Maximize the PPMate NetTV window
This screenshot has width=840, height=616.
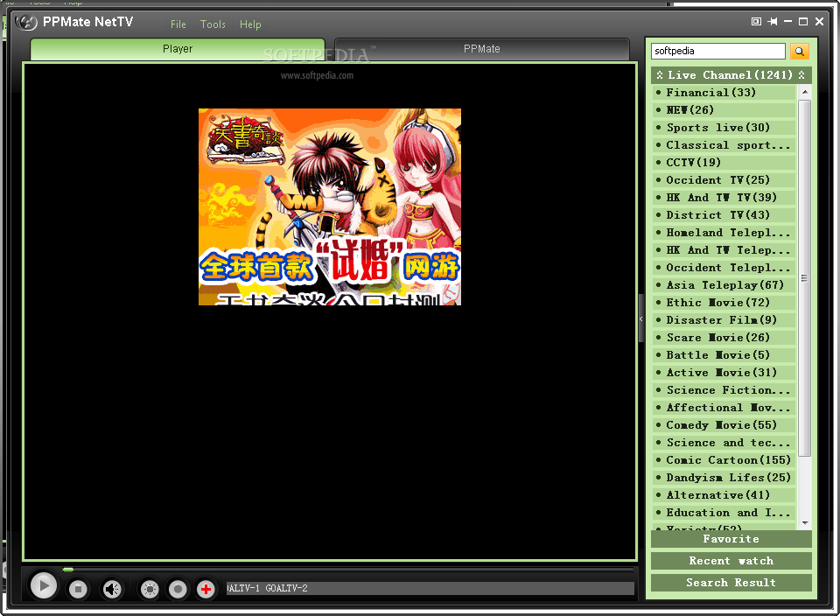coord(803,21)
